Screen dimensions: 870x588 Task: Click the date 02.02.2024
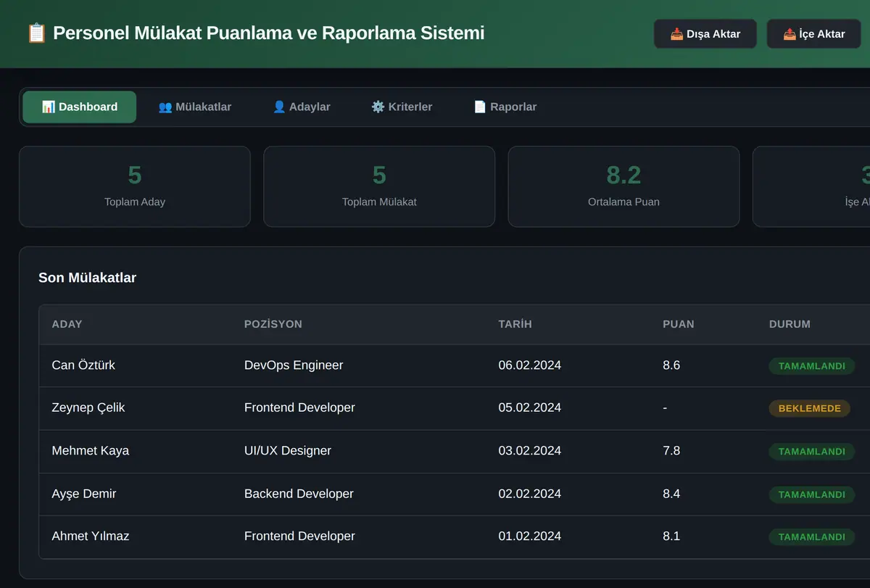click(x=530, y=494)
